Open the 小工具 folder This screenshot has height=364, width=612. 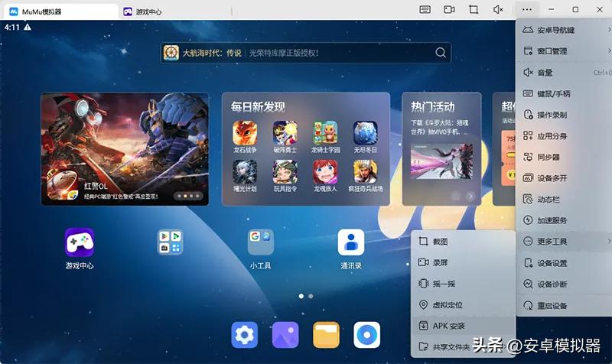click(x=261, y=243)
